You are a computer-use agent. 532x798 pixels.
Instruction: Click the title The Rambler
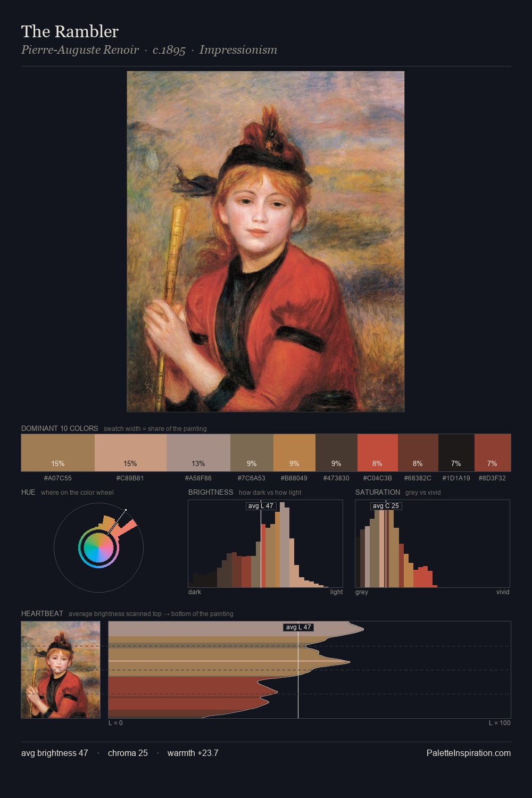[70, 31]
